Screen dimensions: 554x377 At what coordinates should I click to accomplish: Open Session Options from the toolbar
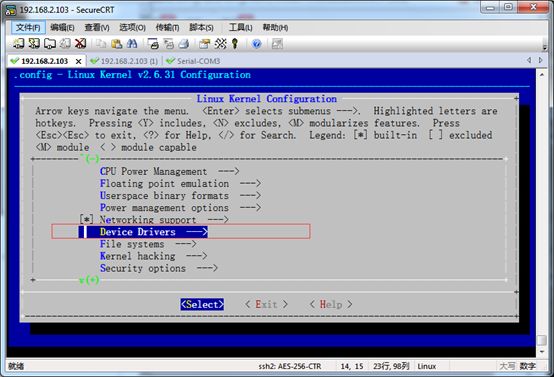pyautogui.click(x=205, y=43)
